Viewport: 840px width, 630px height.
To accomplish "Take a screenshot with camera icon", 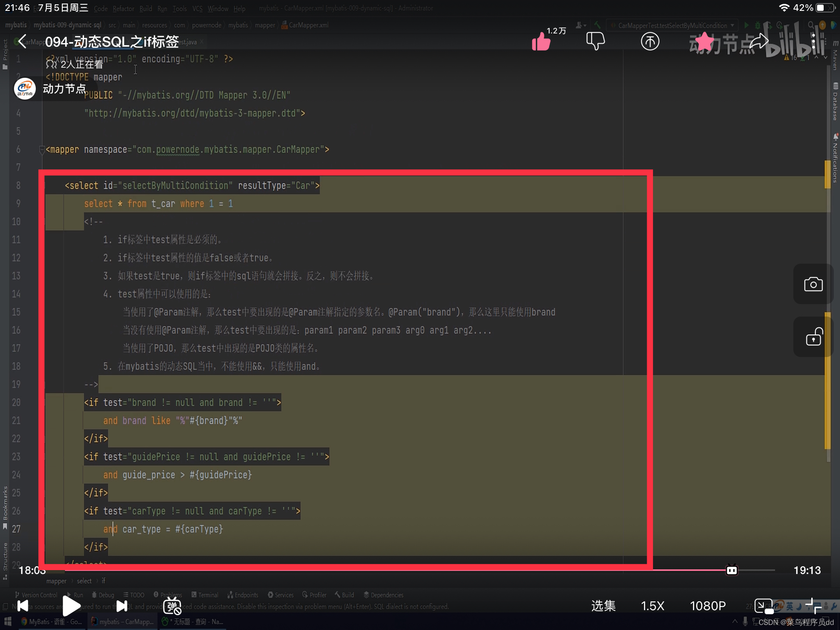I will pyautogui.click(x=813, y=284).
